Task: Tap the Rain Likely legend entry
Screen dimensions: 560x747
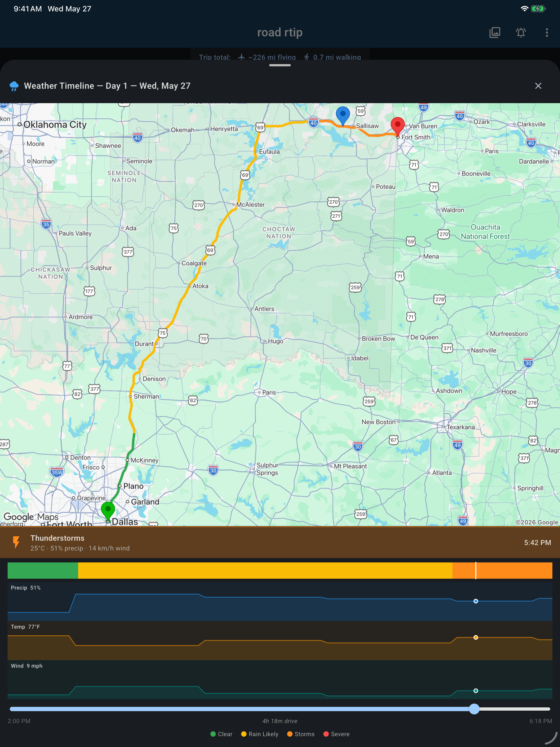Action: (260, 734)
